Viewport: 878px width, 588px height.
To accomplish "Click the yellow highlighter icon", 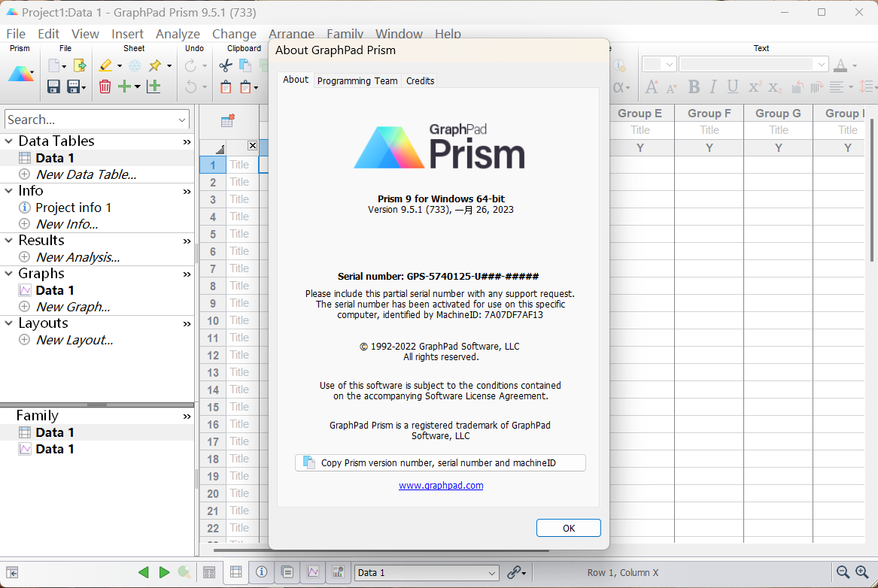I will coord(105,65).
